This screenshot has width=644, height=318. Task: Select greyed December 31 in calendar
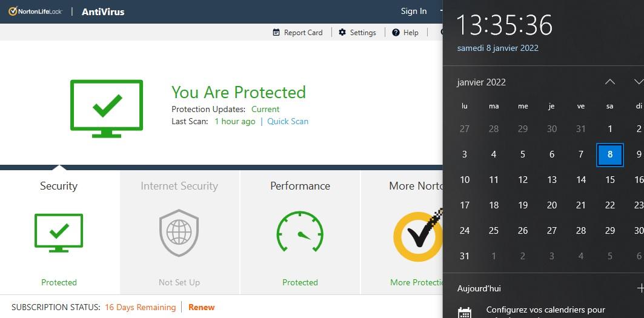pyautogui.click(x=581, y=129)
